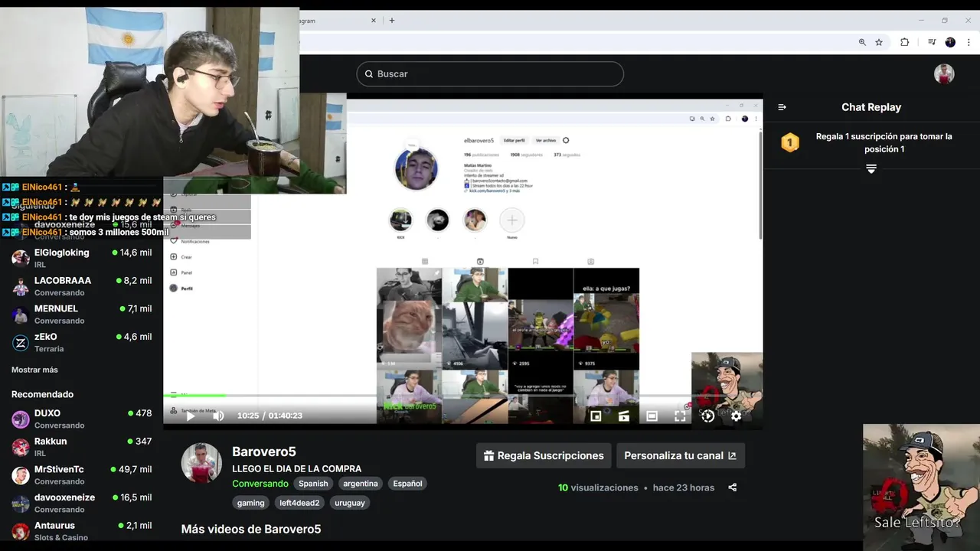Open the Chrome extensions puzzle icon

[904, 42]
